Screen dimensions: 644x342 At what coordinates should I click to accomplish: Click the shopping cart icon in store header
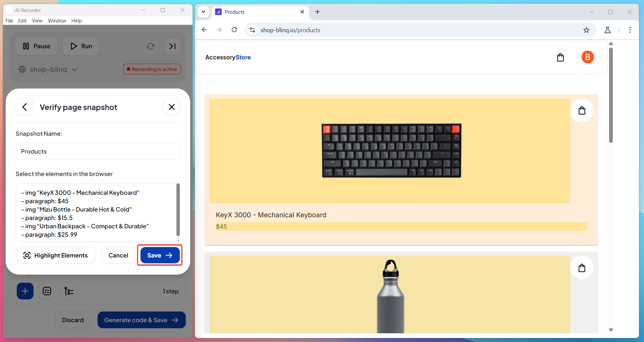(560, 57)
